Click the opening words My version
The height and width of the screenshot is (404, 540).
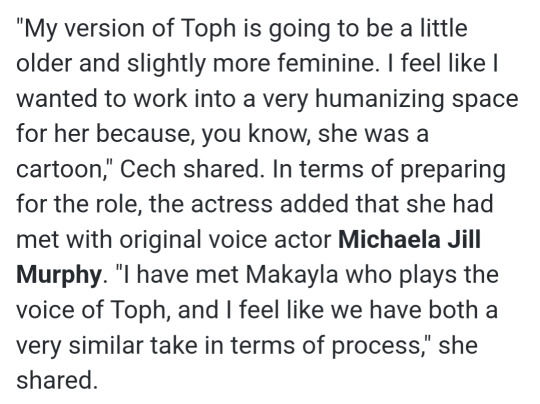coord(84,30)
